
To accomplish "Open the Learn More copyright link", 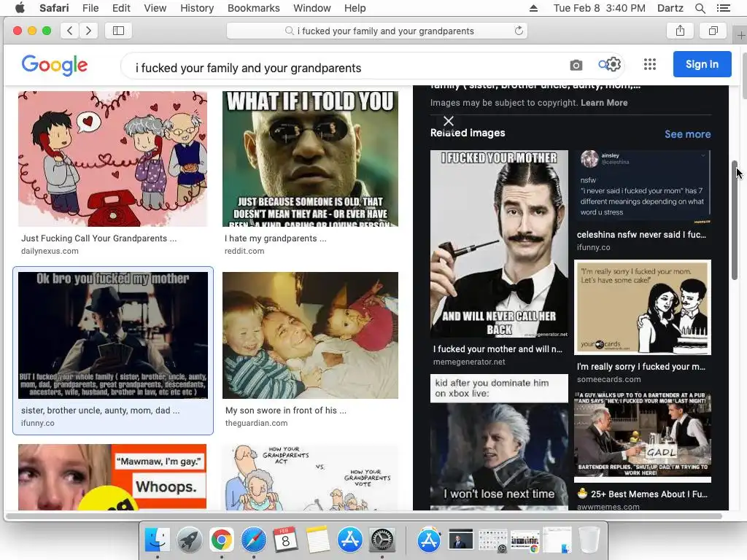I will [x=604, y=102].
